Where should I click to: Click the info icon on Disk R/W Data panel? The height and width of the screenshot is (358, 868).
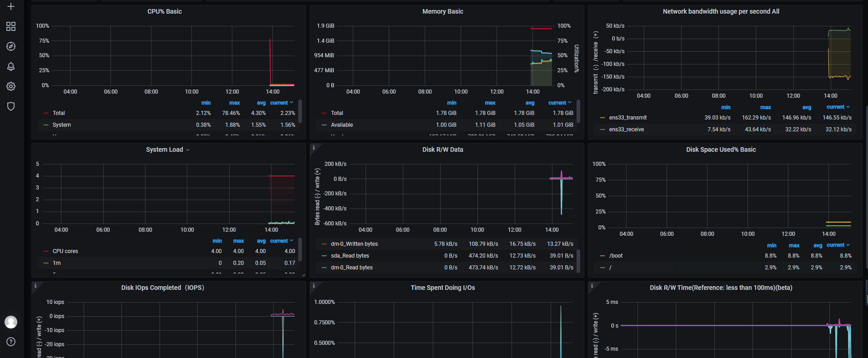(x=314, y=148)
